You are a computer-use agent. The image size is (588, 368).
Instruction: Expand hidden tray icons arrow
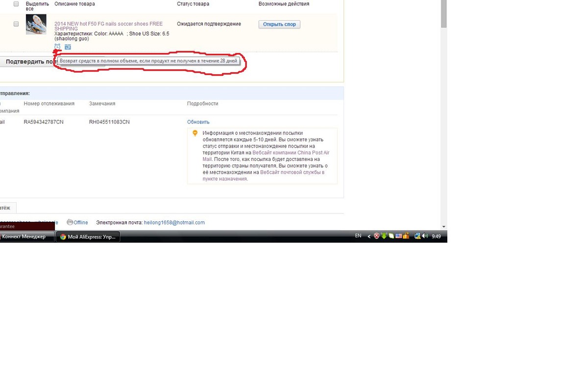tap(369, 237)
